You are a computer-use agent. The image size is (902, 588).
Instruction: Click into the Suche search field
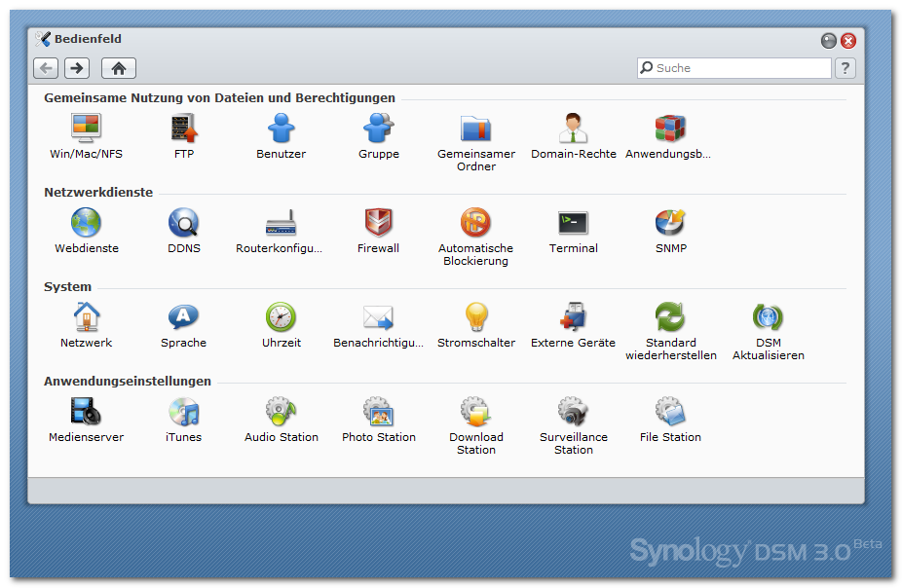pyautogui.click(x=734, y=68)
